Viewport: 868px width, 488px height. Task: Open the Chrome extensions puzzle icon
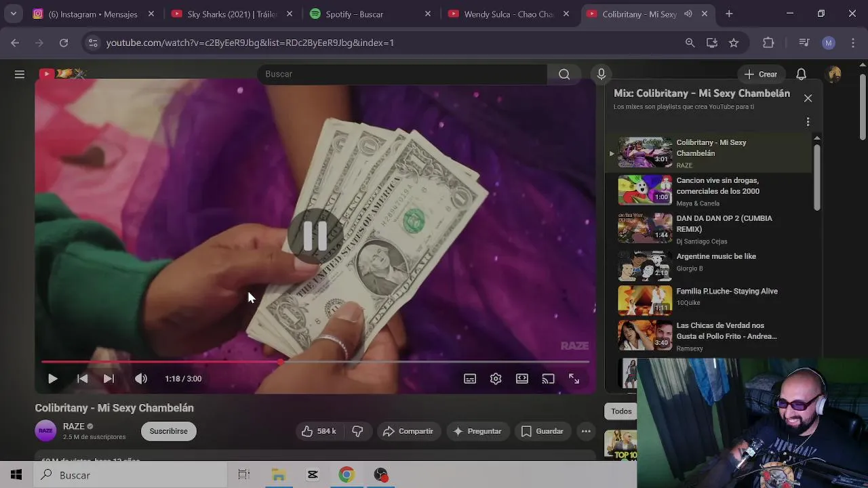pyautogui.click(x=768, y=43)
